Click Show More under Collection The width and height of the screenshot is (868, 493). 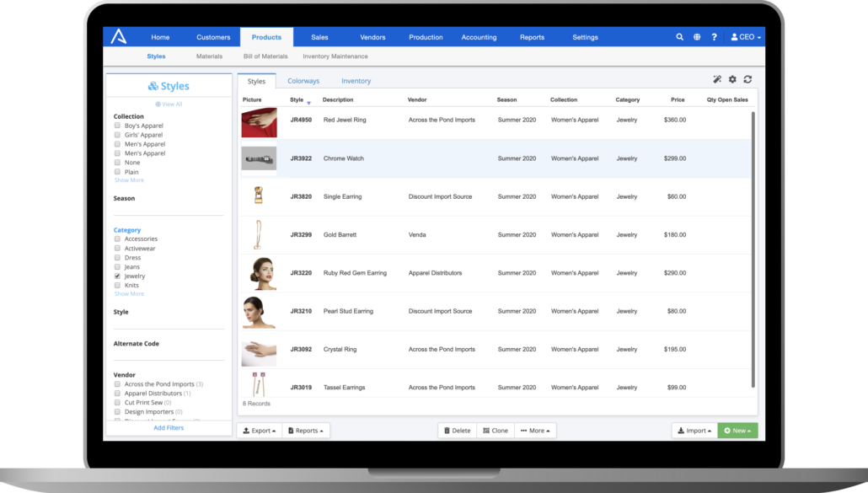129,180
